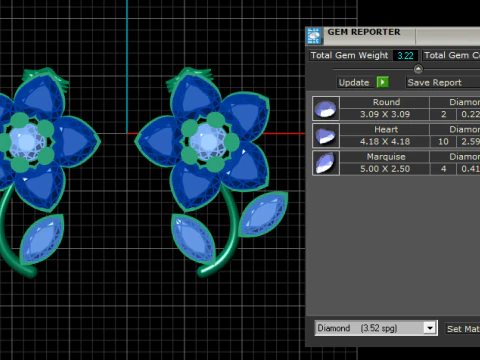
Task: Click the Total Gem Weight label
Action: tap(349, 55)
